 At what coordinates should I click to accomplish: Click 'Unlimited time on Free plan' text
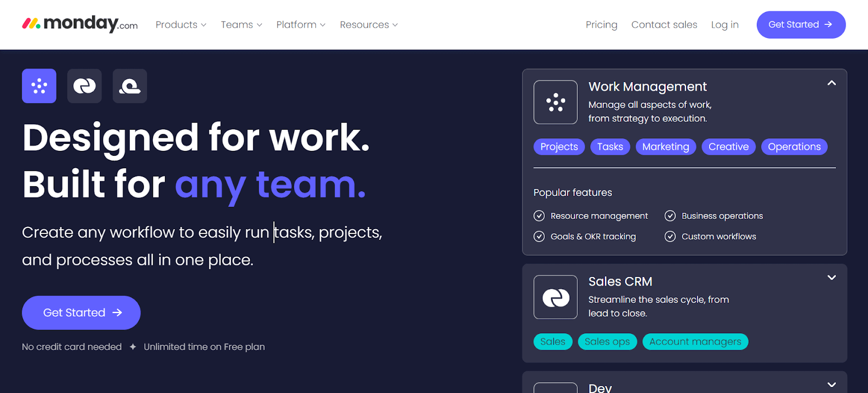click(205, 347)
